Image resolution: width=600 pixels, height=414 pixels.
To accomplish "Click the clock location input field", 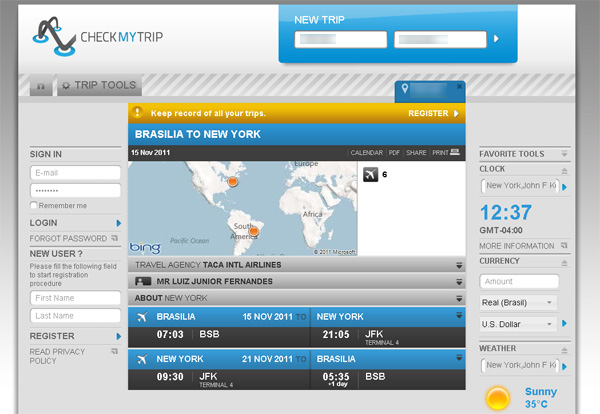I will click(x=520, y=186).
